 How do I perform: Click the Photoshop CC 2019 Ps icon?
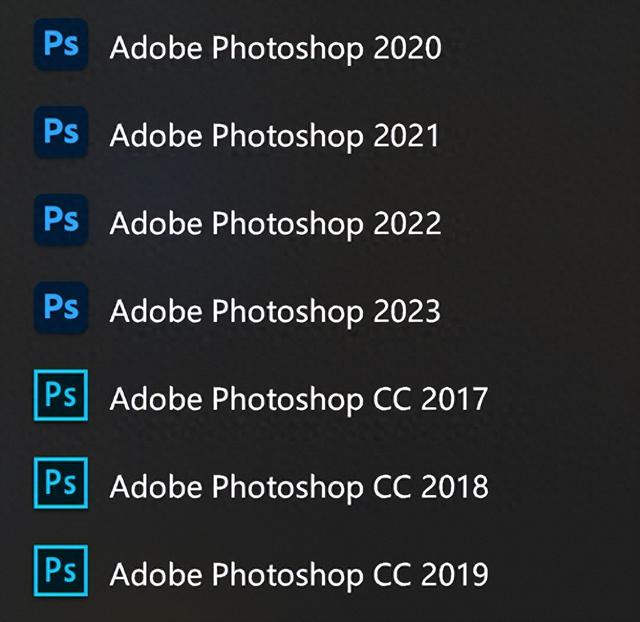pos(61,572)
